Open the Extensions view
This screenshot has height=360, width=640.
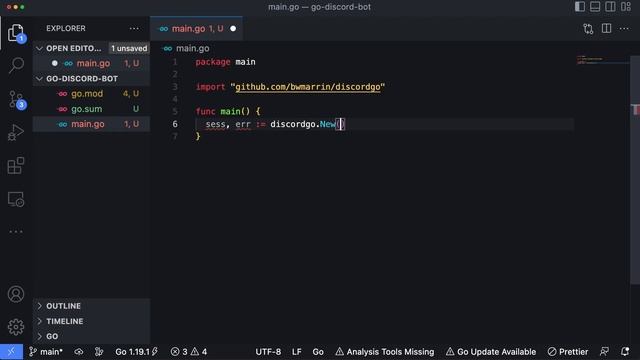pyautogui.click(x=16, y=166)
